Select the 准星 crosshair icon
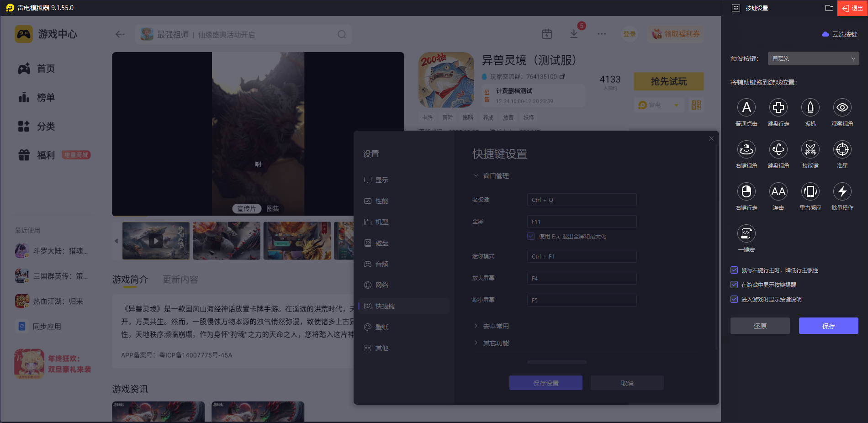Image resolution: width=868 pixels, height=423 pixels. click(x=842, y=149)
